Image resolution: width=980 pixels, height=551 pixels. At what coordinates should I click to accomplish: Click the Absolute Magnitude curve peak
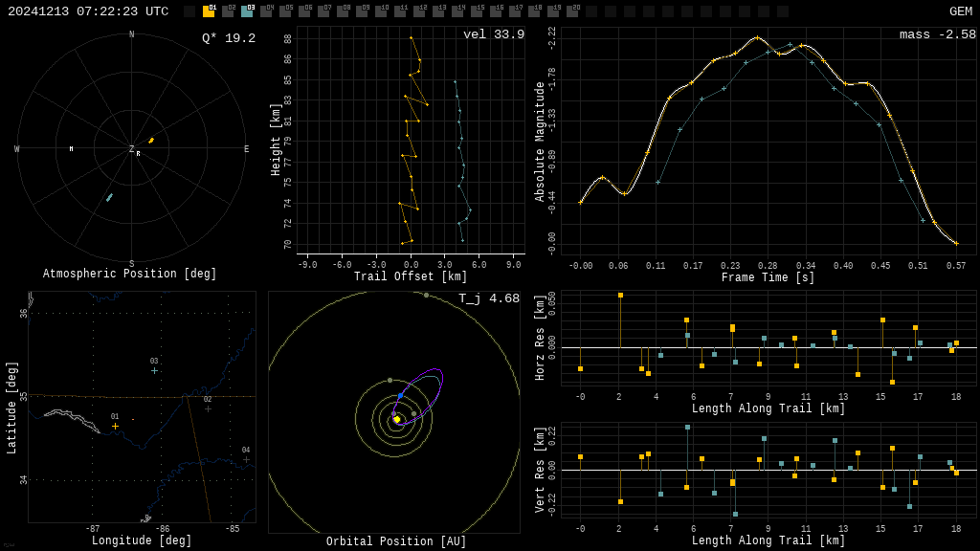pos(757,38)
